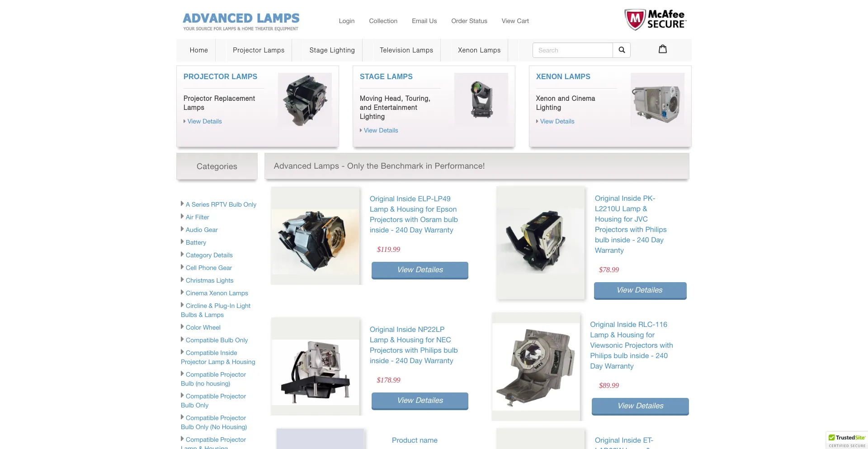Image resolution: width=868 pixels, height=449 pixels.
Task: Open the NP22LP NEC lamp product image
Action: (315, 372)
